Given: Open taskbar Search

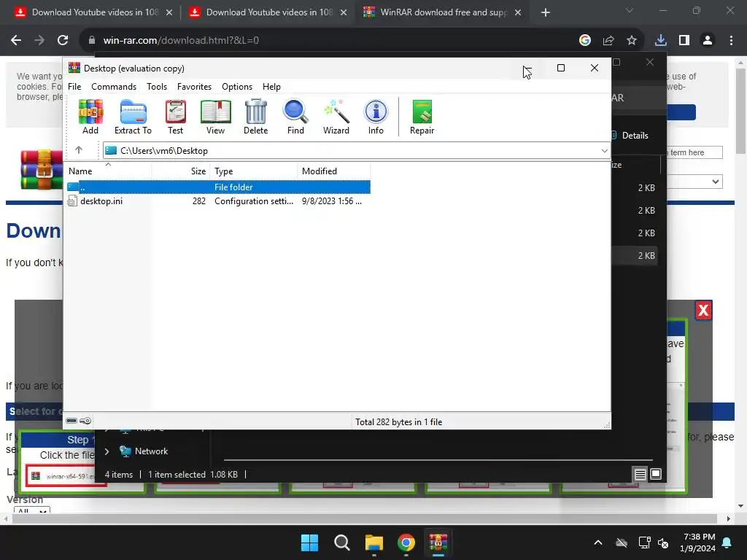Looking at the screenshot, I should pyautogui.click(x=341, y=542).
